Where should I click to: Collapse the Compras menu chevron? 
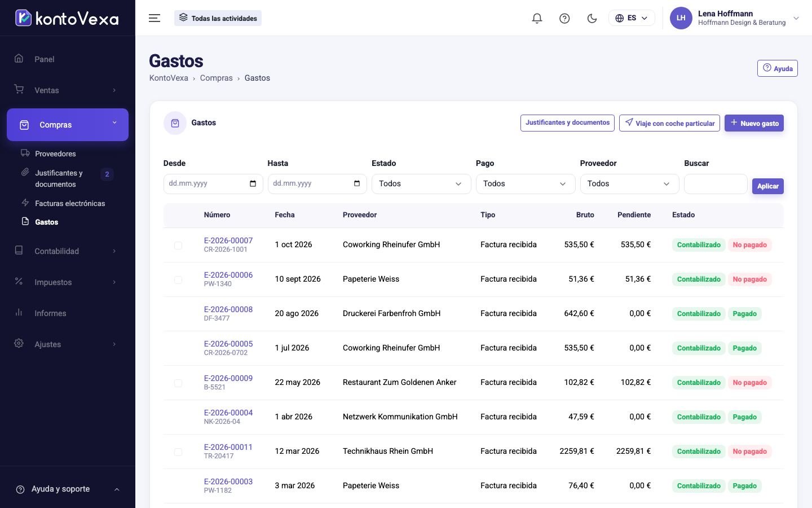click(x=114, y=122)
